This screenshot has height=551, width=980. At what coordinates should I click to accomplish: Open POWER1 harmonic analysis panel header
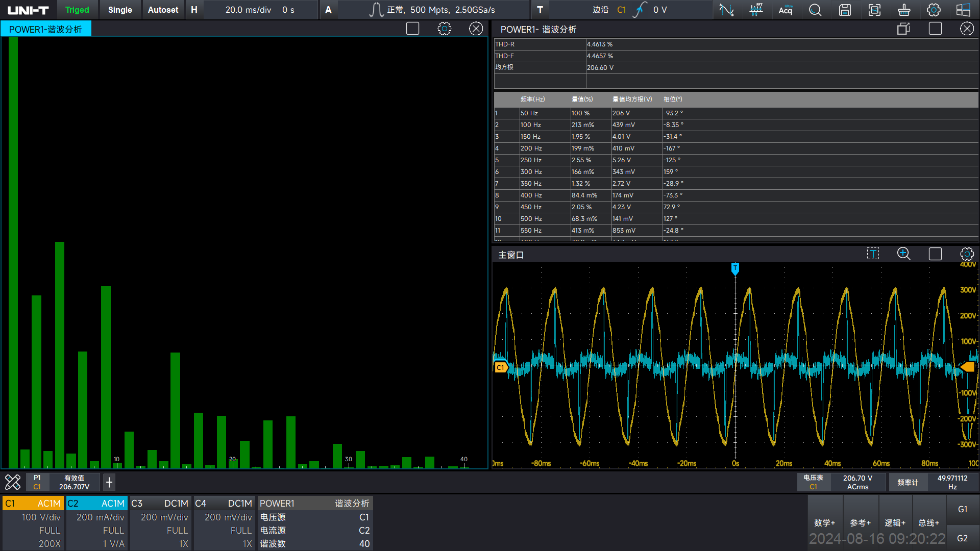tap(315, 503)
